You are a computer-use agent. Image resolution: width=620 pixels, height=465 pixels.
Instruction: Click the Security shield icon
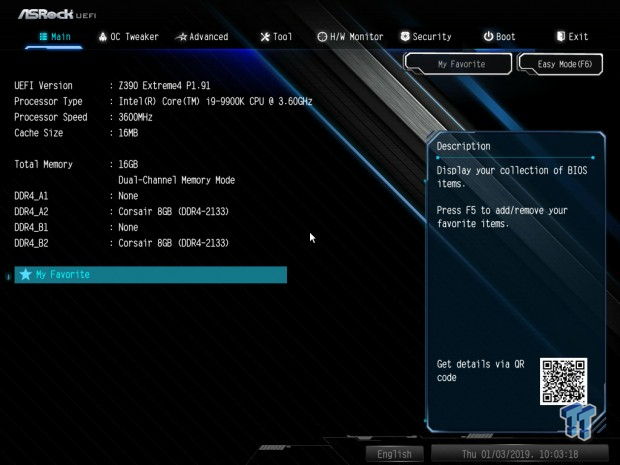405,36
